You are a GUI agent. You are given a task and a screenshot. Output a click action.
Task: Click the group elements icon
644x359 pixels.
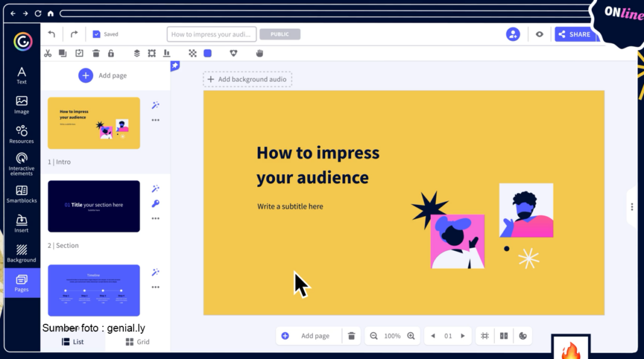click(152, 53)
